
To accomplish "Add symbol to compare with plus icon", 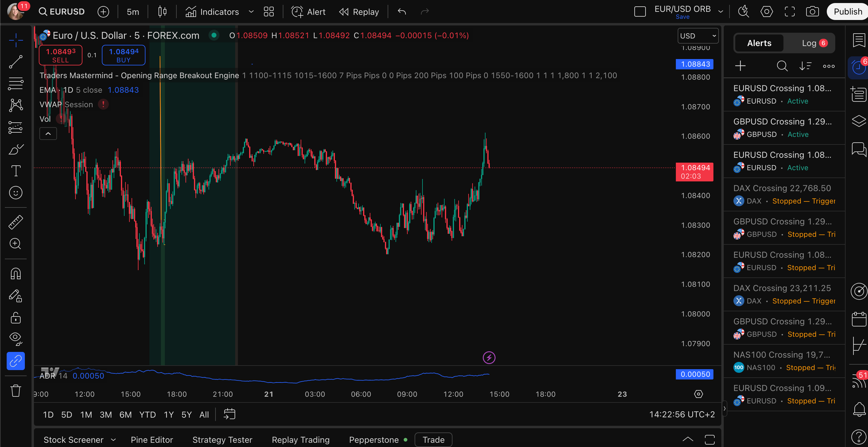I will (x=103, y=12).
